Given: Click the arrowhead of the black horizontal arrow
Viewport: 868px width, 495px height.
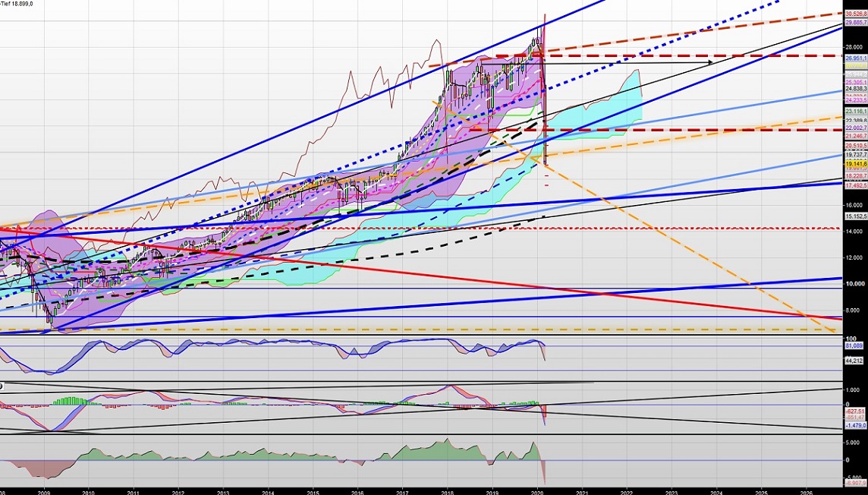Looking at the screenshot, I should pyautogui.click(x=709, y=62).
